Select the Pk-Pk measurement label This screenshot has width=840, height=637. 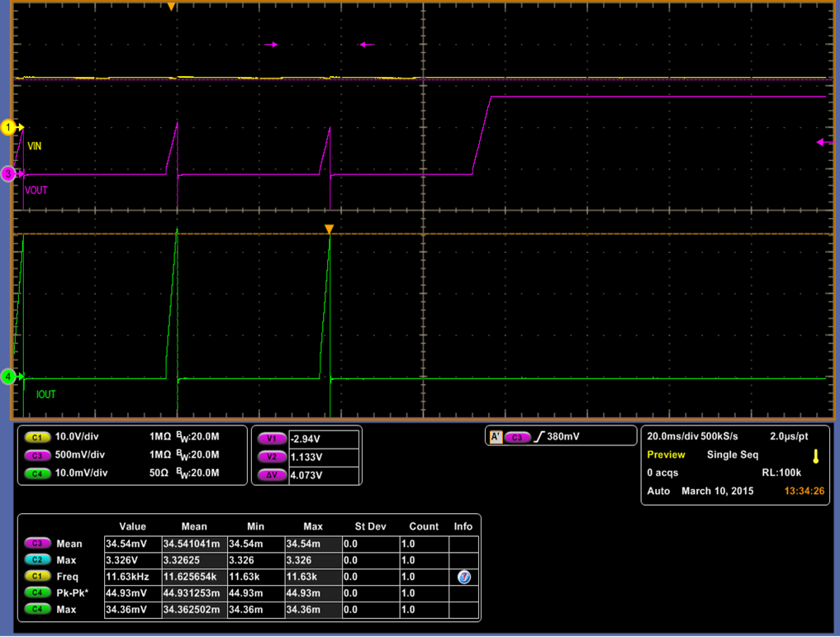pyautogui.click(x=72, y=592)
